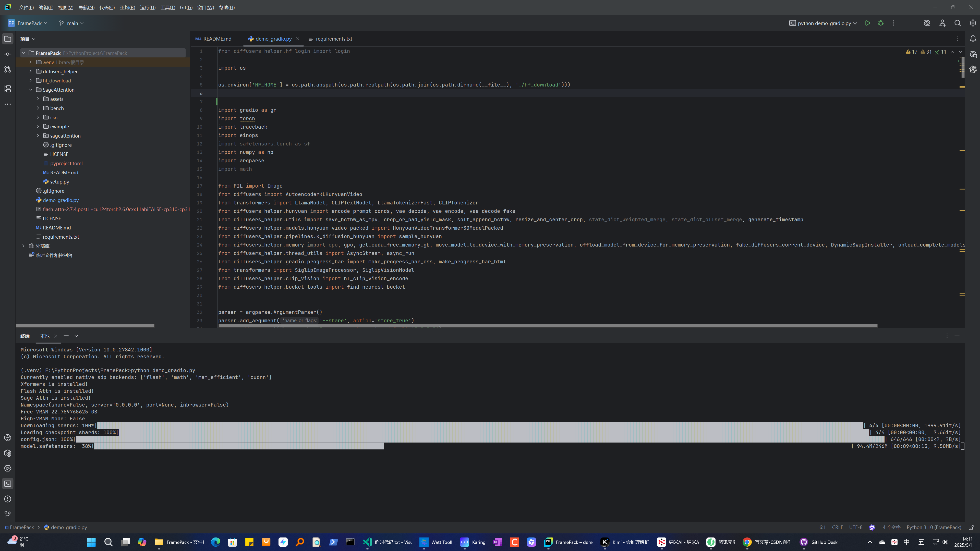The height and width of the screenshot is (551, 980).
Task: Start the debugger with the bug icon
Action: [880, 23]
